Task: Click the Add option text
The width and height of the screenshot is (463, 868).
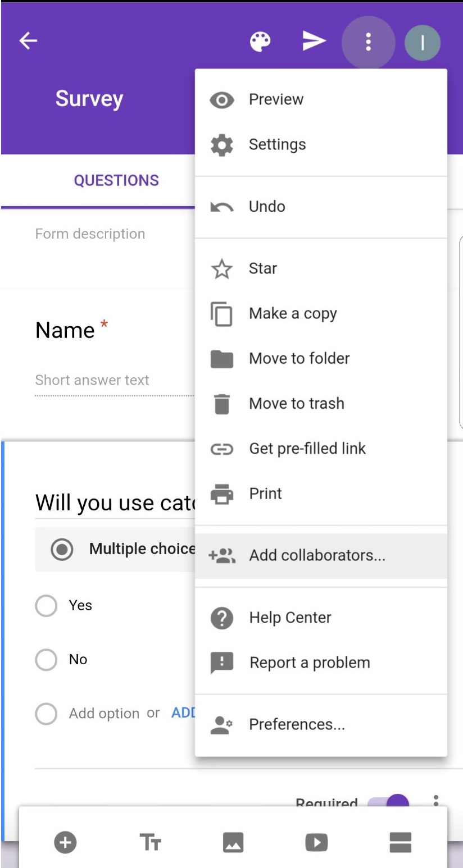Action: click(104, 714)
